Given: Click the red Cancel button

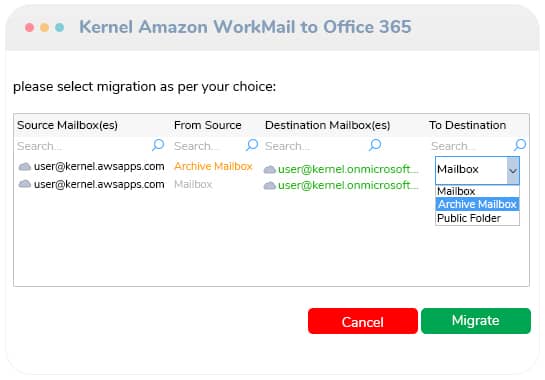Looking at the screenshot, I should click(363, 321).
